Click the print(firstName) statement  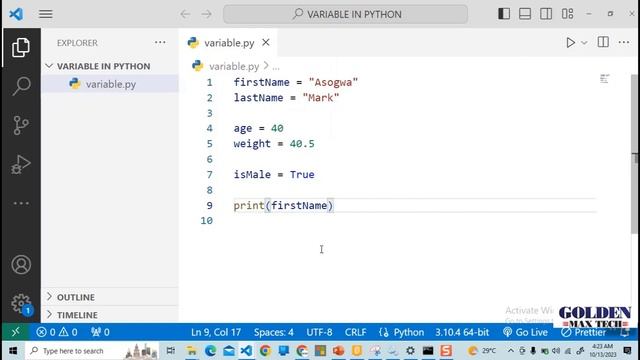[x=283, y=205]
